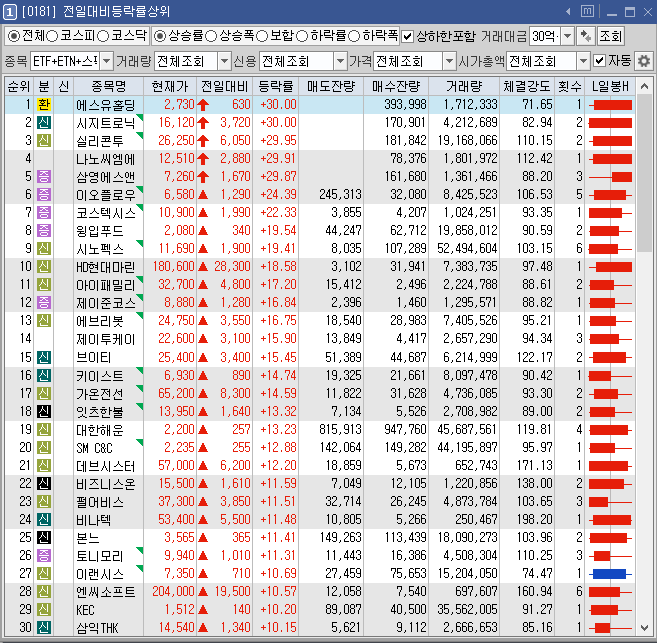The width and height of the screenshot is (657, 643).
Task: Open the 종목 ETF+ETN filter dropdown
Action: [107, 62]
